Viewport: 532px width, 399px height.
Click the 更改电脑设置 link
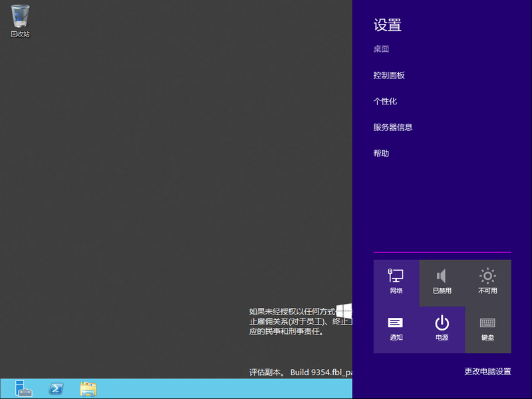487,372
